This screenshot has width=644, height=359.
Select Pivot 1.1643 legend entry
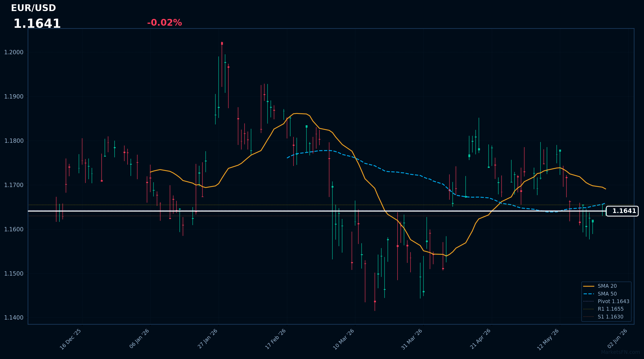click(x=606, y=302)
